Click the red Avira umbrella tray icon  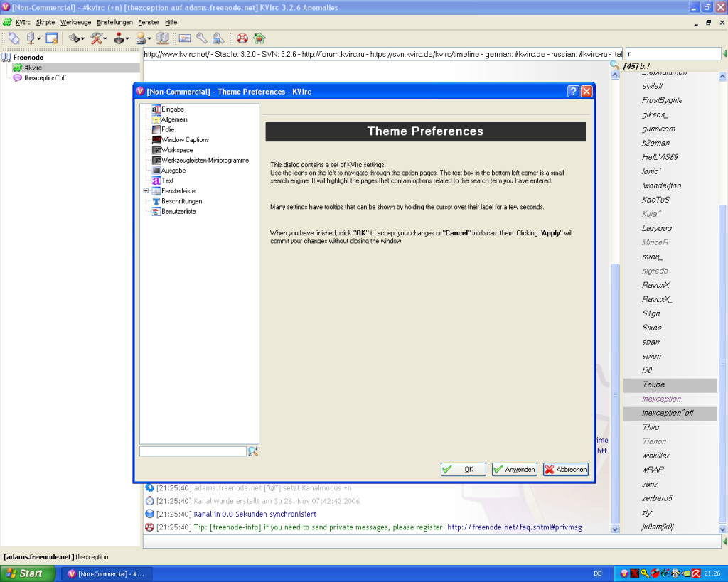pos(696,573)
